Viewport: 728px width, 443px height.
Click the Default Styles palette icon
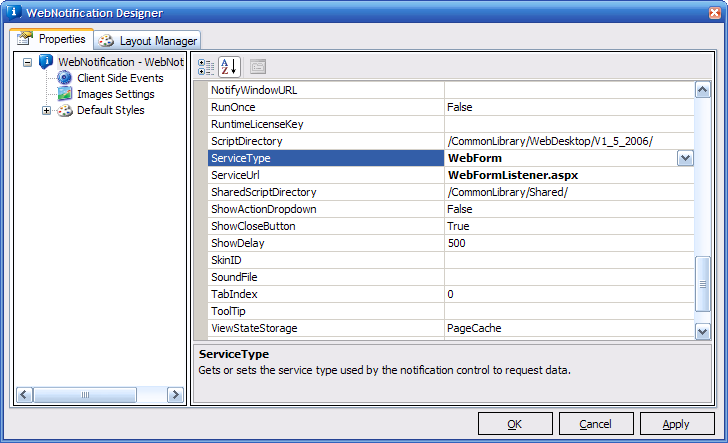pyautogui.click(x=65, y=110)
